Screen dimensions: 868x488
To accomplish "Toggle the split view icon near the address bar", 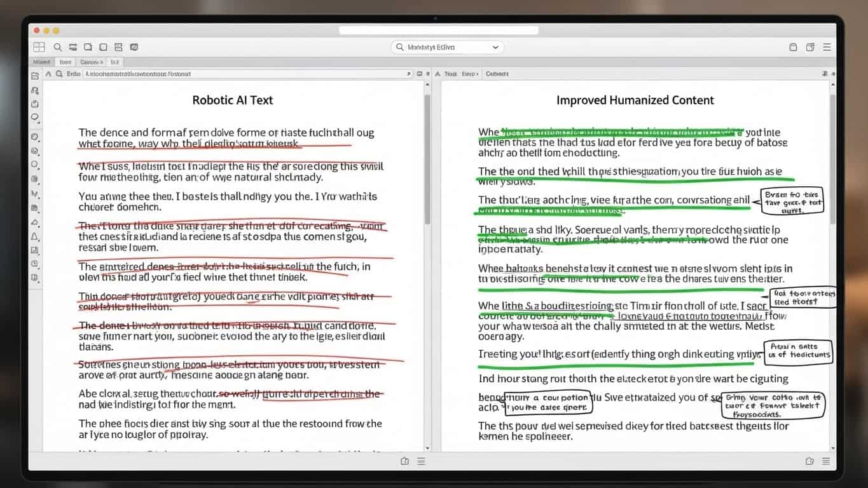I will pyautogui.click(x=420, y=74).
